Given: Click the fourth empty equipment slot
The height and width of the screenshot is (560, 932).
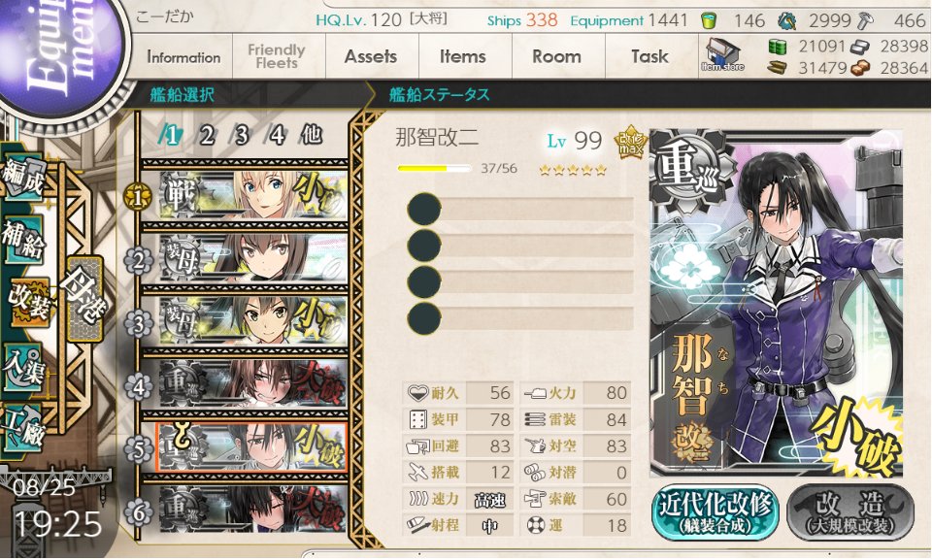Looking at the screenshot, I should click(520, 318).
